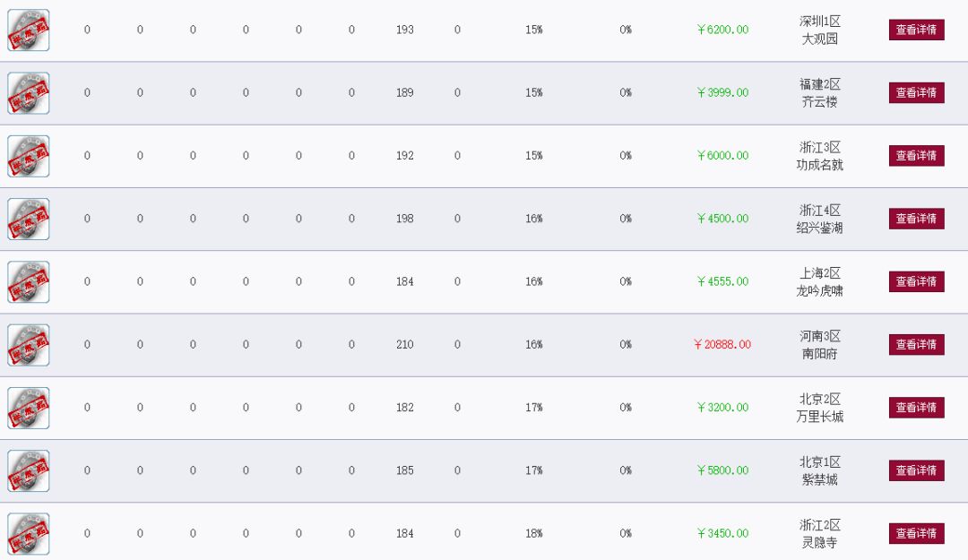The width and height of the screenshot is (968, 560).
Task: View details of the ¥5800.00 listing
Action: [916, 470]
